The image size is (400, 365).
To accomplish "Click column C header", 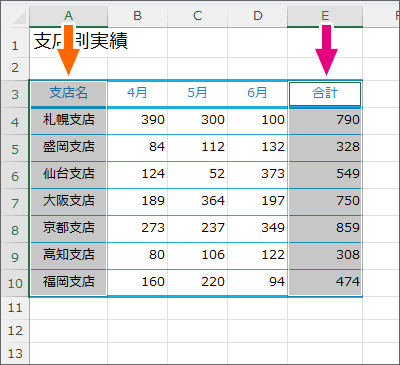I will coord(198,16).
